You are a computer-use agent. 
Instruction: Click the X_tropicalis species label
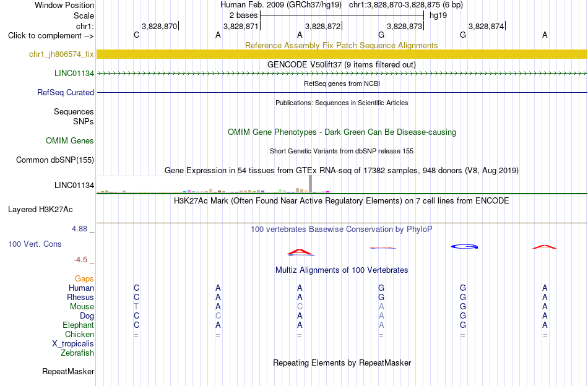tap(73, 344)
